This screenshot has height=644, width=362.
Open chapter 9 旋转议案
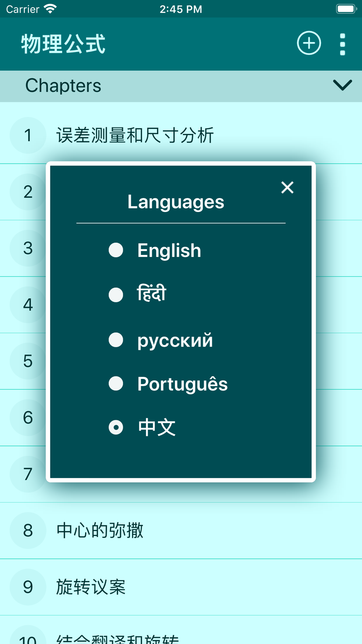tap(181, 587)
